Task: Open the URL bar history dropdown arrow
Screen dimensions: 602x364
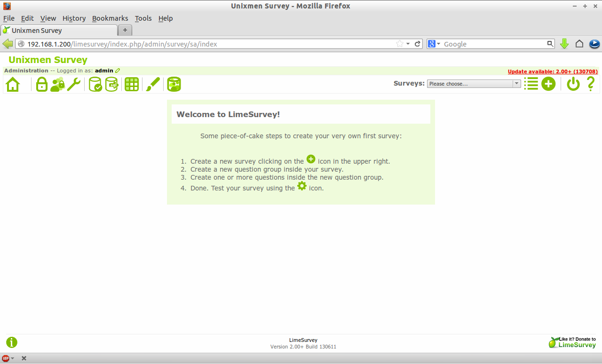Action: pyautogui.click(x=408, y=44)
